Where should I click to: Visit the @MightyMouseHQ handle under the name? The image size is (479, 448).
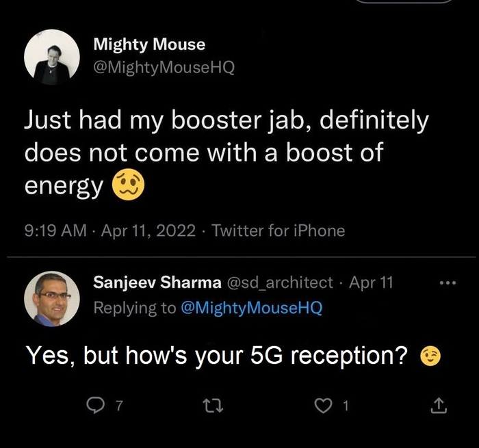(164, 68)
